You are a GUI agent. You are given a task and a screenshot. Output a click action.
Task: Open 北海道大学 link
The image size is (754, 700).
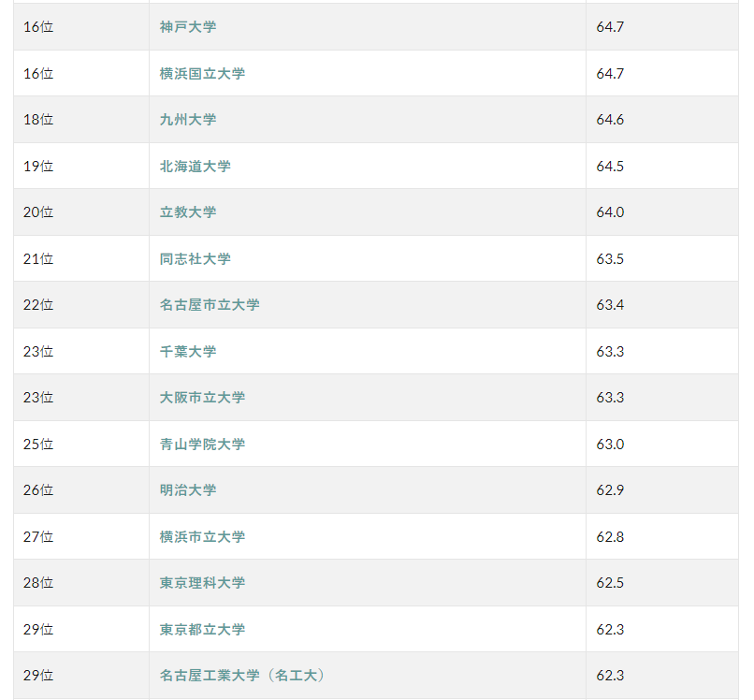196,166
